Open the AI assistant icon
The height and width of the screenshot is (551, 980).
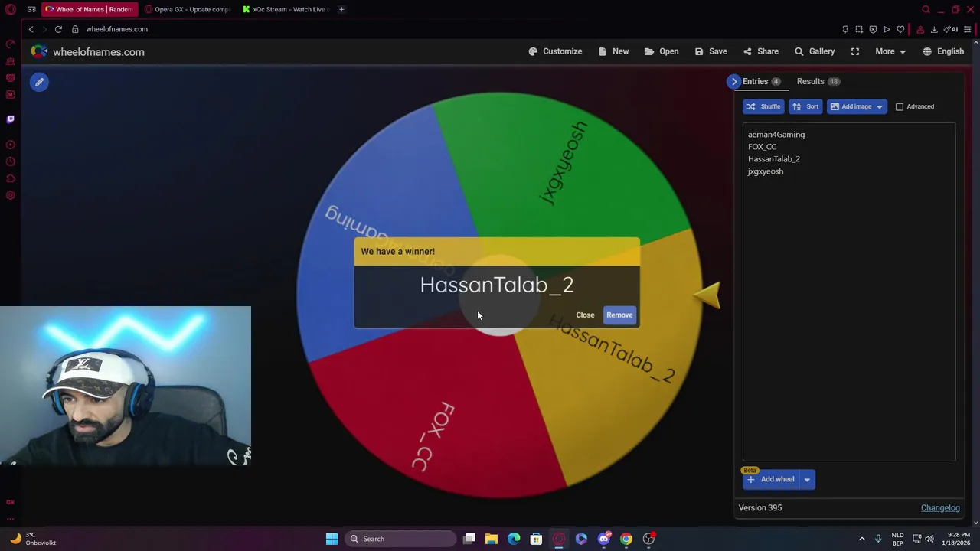tap(951, 29)
